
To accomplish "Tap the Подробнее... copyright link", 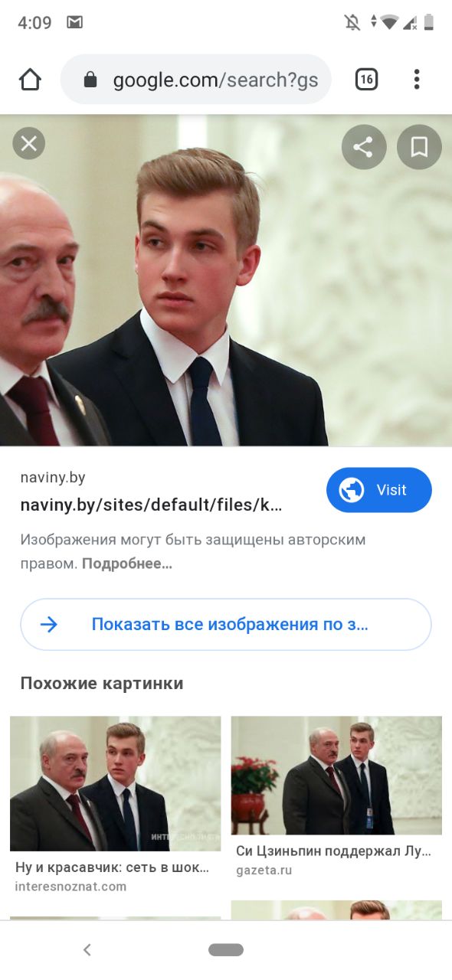I will (127, 563).
